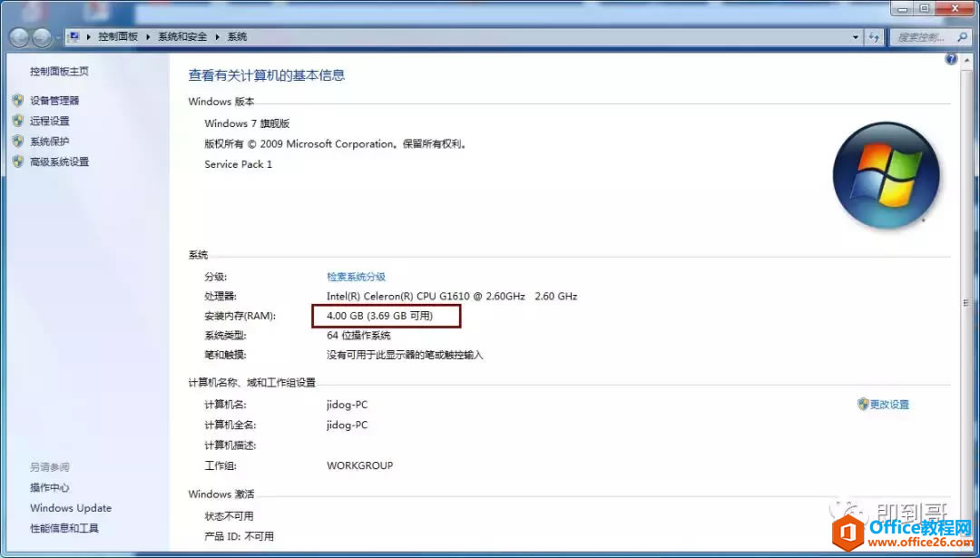The height and width of the screenshot is (558, 980).
Task: Select 系统和安全 in the breadcrumb
Action: tap(182, 37)
